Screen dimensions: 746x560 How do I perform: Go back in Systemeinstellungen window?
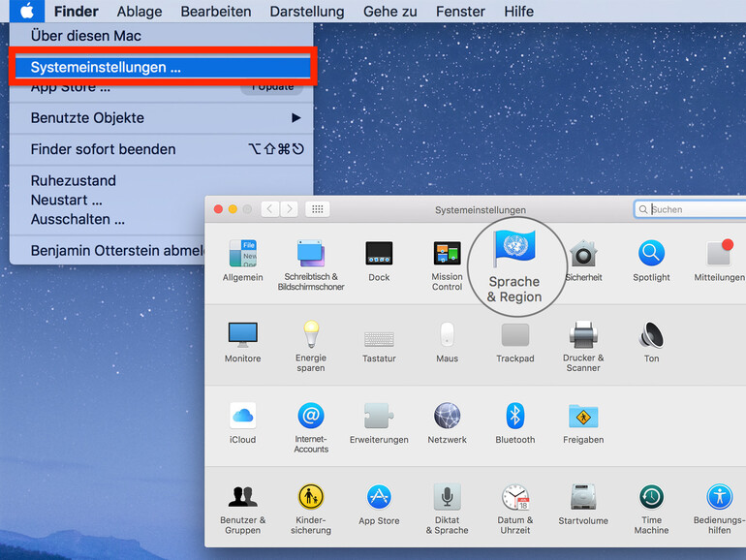(269, 209)
